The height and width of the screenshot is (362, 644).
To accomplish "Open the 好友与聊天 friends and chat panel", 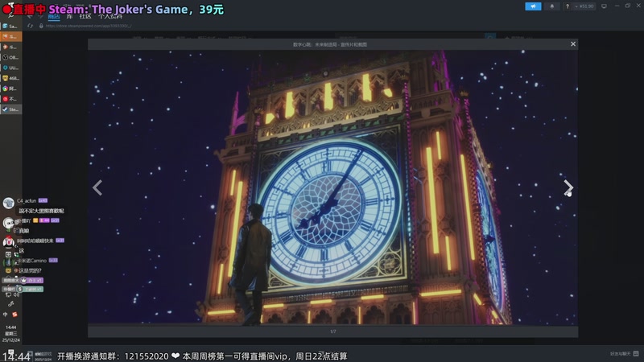I will 625,354.
